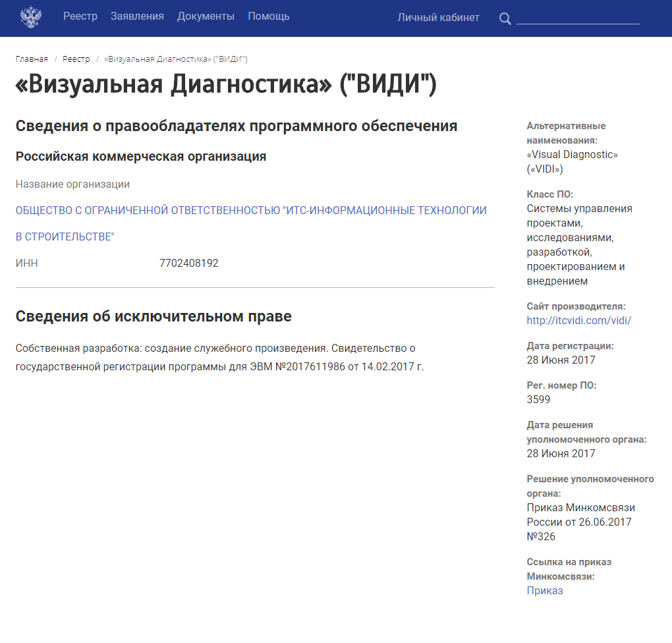Screen dimensions: 672x643
Task: Open the http://itcvidi.com/vidi/ manufacturer site link
Action: coord(578,320)
